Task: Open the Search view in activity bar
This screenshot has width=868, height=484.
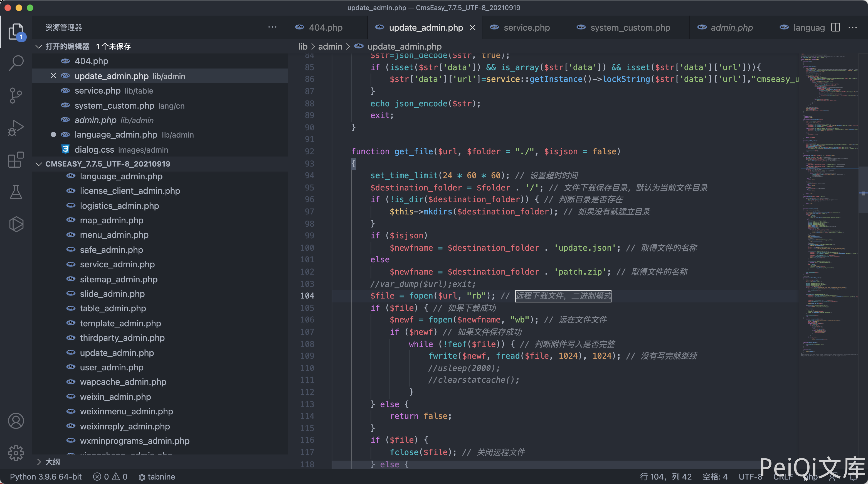Action: point(16,63)
